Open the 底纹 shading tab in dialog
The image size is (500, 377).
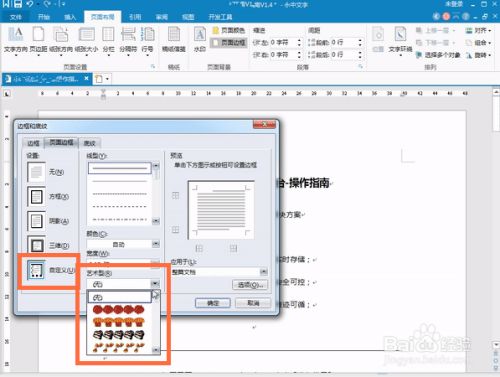(90, 143)
